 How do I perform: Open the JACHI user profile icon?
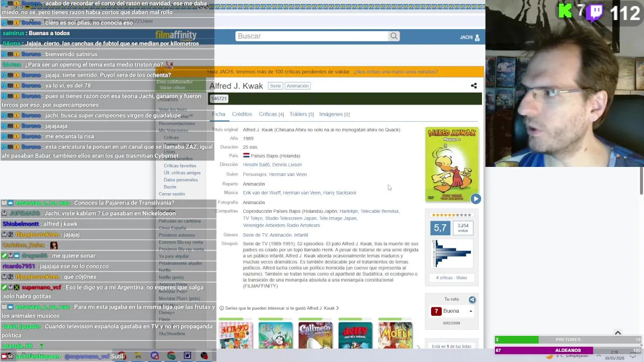tap(477, 38)
